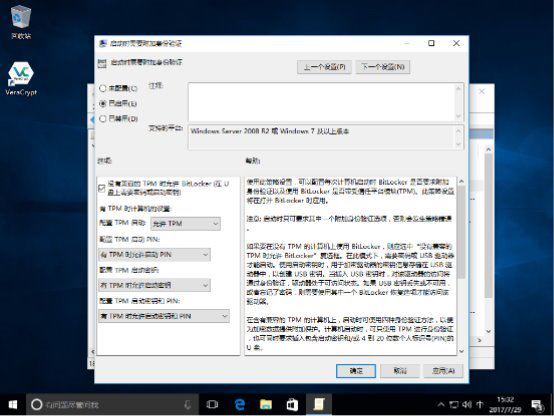This screenshot has width=554, height=416.
Task: Click the 应用(A) Apply button
Action: coord(443,371)
